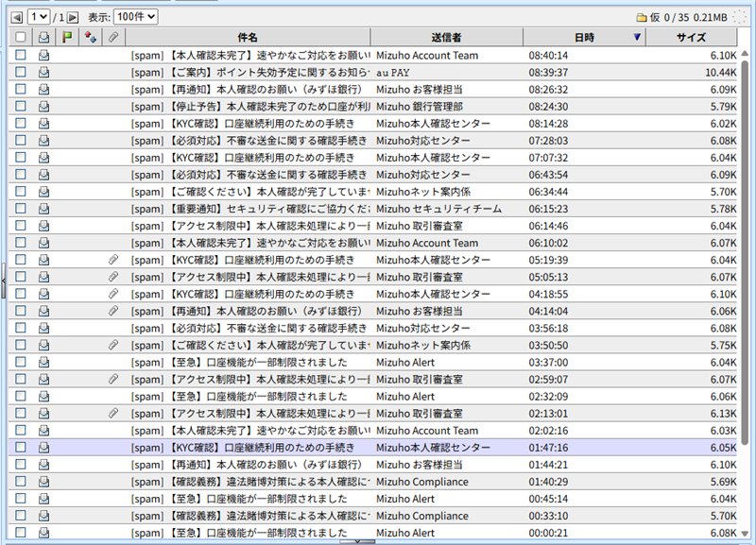The height and width of the screenshot is (545, 756).
Task: Check the box for the au PAY mail
Action: pyautogui.click(x=20, y=73)
